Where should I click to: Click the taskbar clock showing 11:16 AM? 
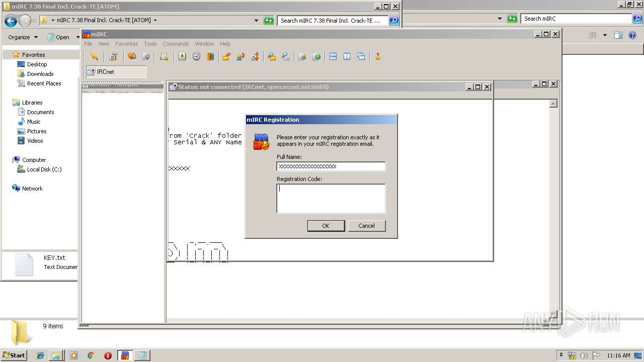tap(618, 355)
